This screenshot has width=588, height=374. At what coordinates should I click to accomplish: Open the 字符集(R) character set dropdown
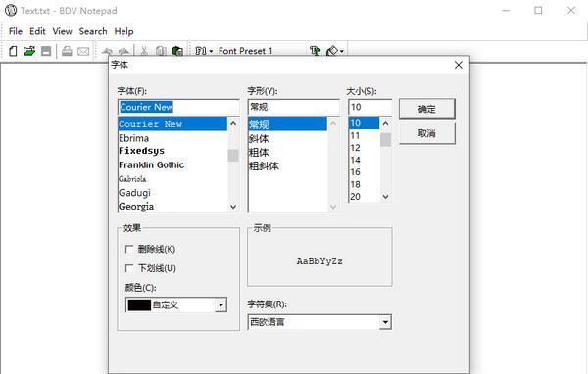pos(385,322)
